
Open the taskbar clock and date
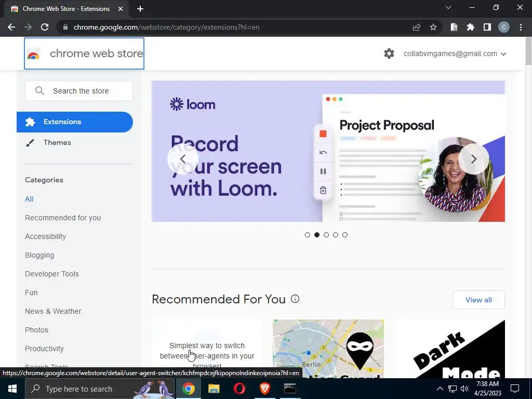coord(487,389)
